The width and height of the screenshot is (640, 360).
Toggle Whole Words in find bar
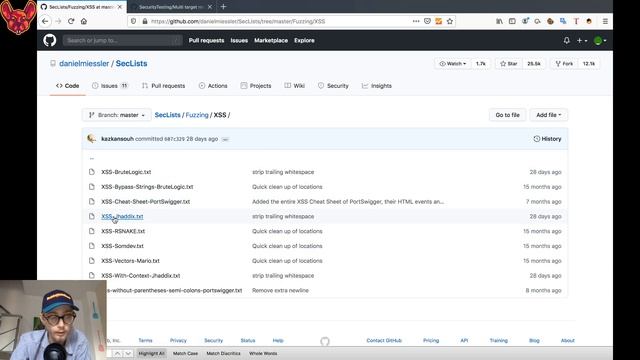(263, 353)
